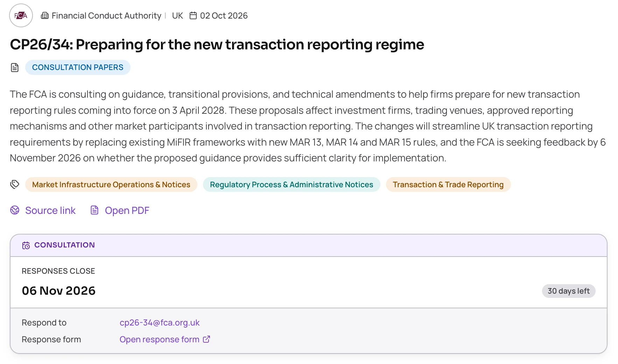This screenshot has height=364, width=618.
Task: Select the CONSULTATION PAPERS tag
Action: (78, 67)
